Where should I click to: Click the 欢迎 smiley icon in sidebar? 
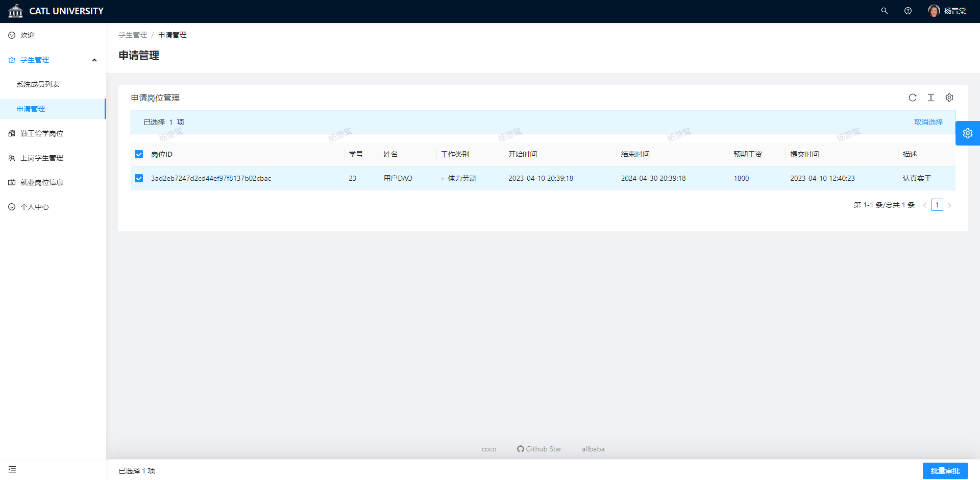pyautogui.click(x=12, y=35)
